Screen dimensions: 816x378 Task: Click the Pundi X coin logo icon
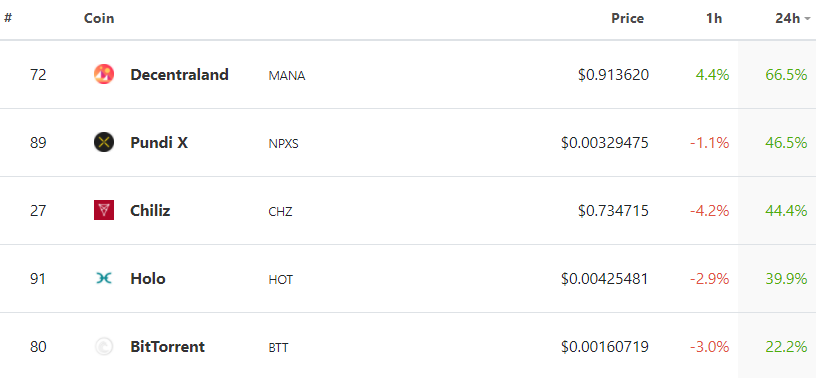(104, 142)
